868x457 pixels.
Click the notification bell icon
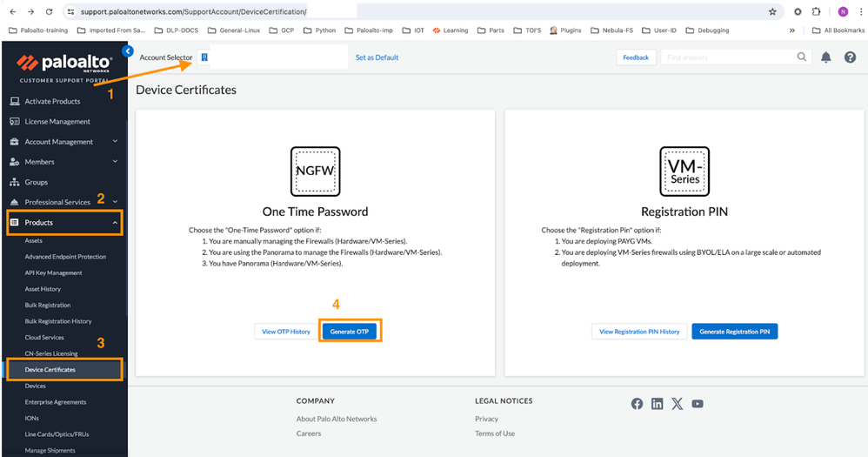pyautogui.click(x=825, y=57)
